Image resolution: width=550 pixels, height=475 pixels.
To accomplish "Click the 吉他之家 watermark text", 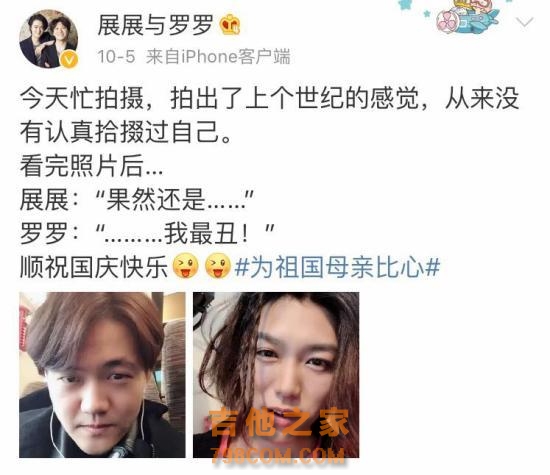I will [279, 422].
